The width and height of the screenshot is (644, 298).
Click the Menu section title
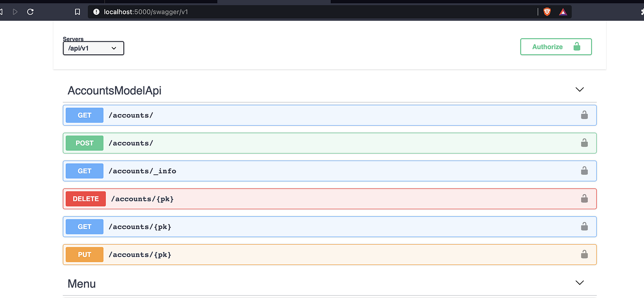point(81,284)
